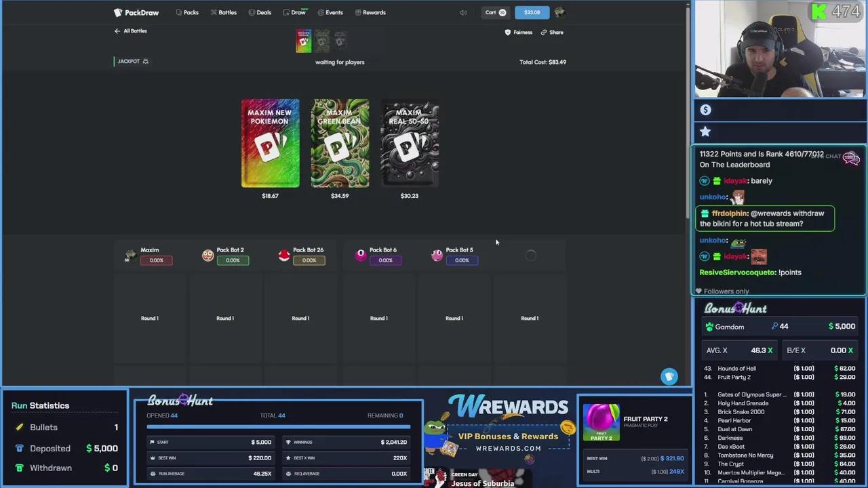
Task: Click the Deposited stat icon
Action: [20, 448]
